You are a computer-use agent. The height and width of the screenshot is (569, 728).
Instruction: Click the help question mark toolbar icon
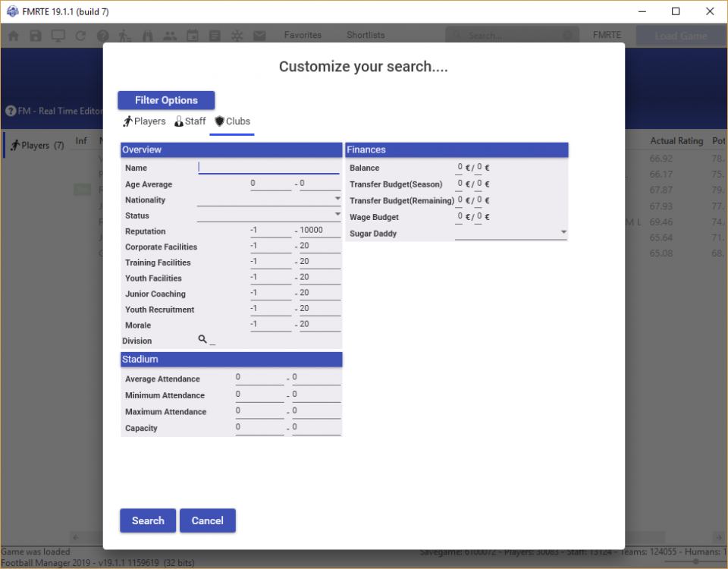[103, 36]
